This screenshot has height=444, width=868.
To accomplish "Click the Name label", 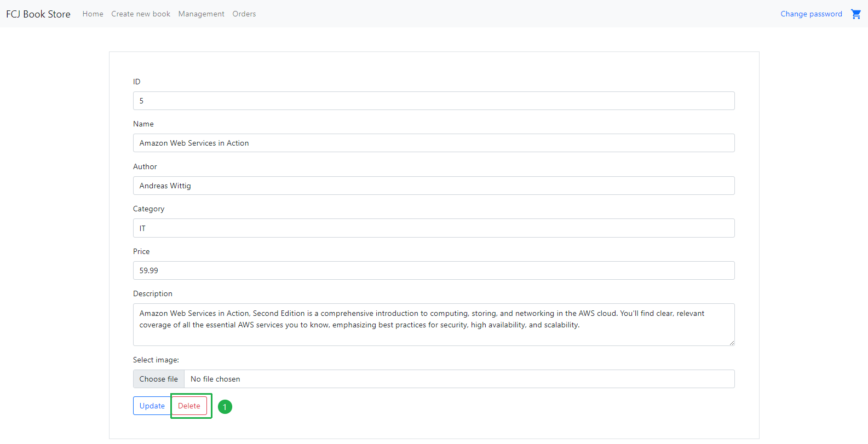I will [143, 124].
